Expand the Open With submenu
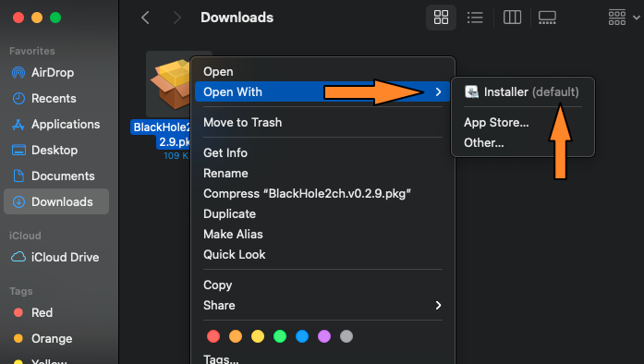This screenshot has height=364, width=644. tap(322, 91)
